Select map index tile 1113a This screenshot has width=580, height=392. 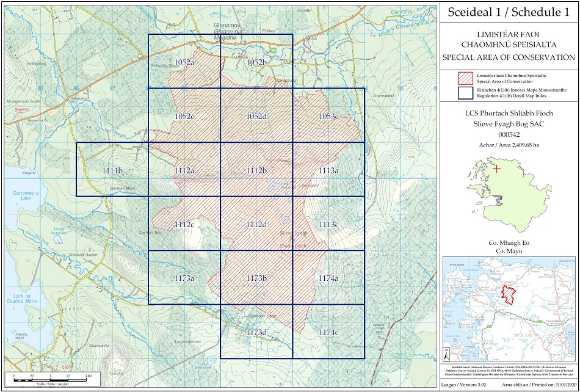328,170
